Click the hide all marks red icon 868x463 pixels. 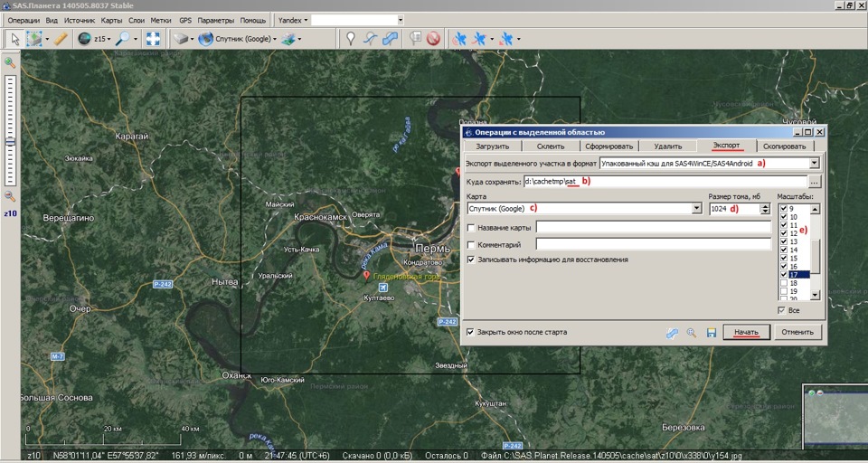pos(433,39)
